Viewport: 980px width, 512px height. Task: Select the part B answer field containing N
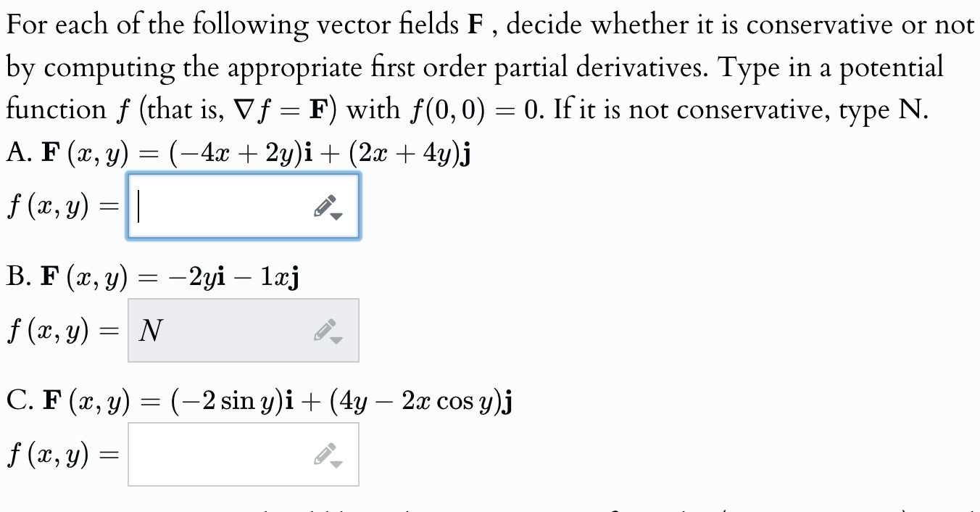244,330
